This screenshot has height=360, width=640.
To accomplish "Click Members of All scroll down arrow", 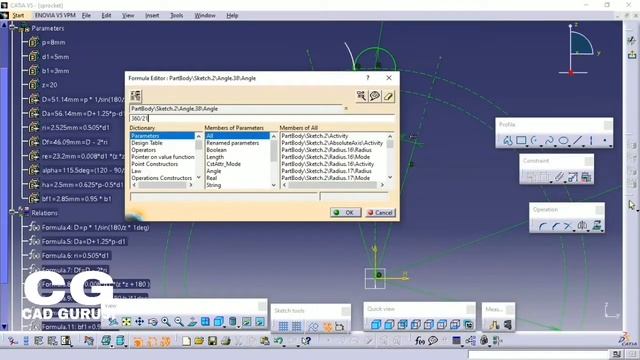I will 390,178.
